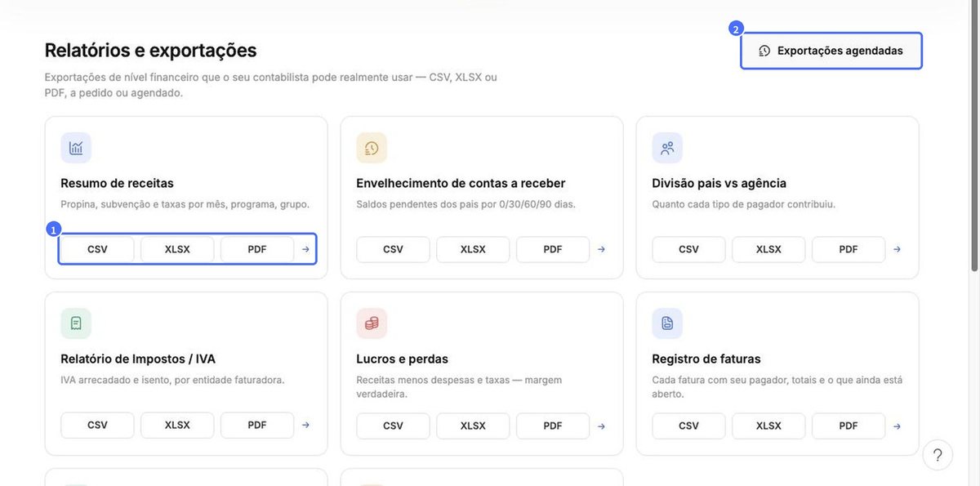
Task: Export Registro de faturas as XLSX
Action: tap(768, 426)
